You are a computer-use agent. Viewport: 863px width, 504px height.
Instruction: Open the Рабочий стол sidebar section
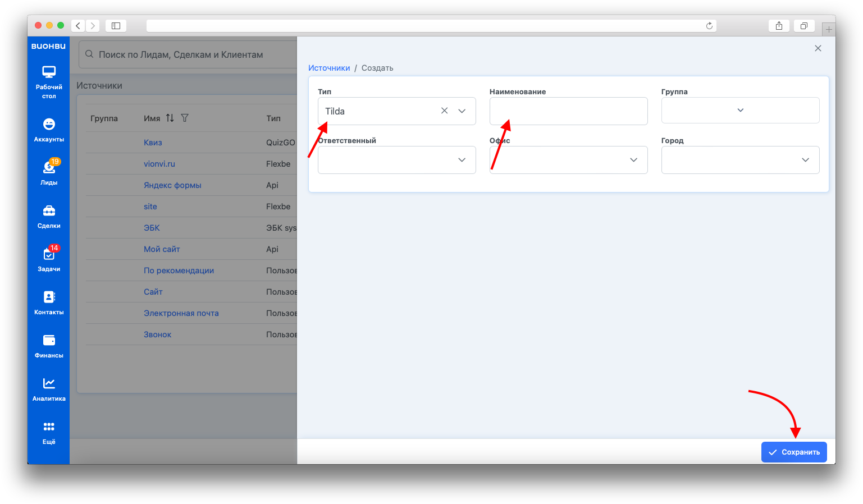coord(49,83)
